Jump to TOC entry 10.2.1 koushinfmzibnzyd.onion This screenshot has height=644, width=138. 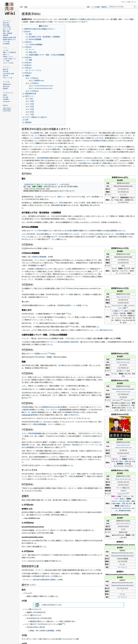[41, 86]
